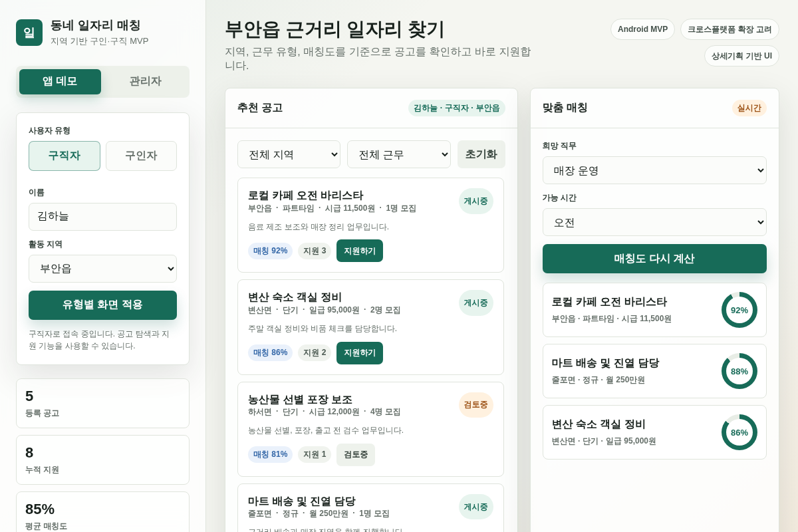Reset filters with the 초기화 button

pos(481,154)
